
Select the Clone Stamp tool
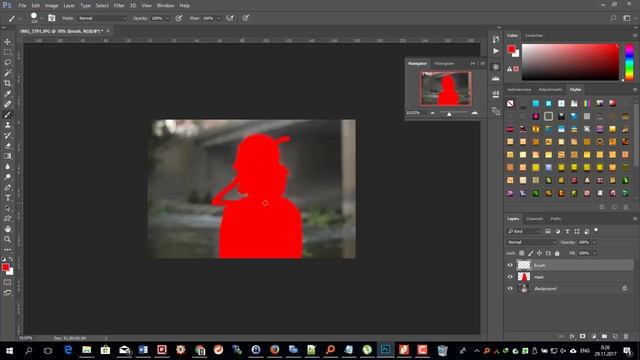tap(7, 125)
